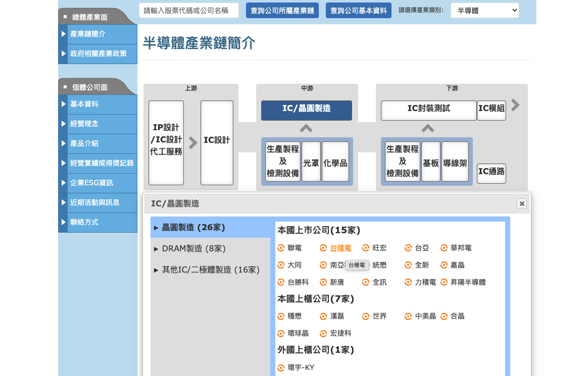Click the triangle arrow beside 聯絡方式

click(63, 222)
